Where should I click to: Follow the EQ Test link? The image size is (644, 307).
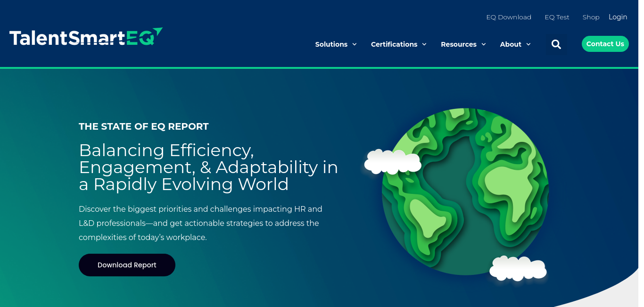[557, 17]
